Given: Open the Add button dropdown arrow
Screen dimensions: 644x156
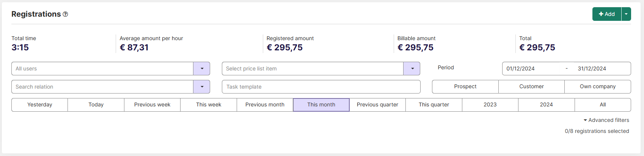Looking at the screenshot, I should (626, 14).
